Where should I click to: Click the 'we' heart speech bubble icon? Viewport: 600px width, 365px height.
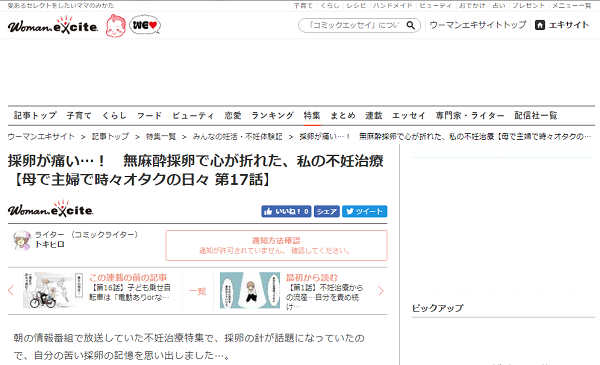point(145,25)
